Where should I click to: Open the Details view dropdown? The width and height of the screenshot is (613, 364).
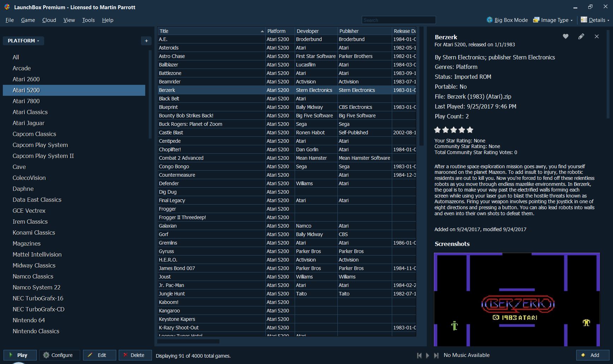click(595, 20)
